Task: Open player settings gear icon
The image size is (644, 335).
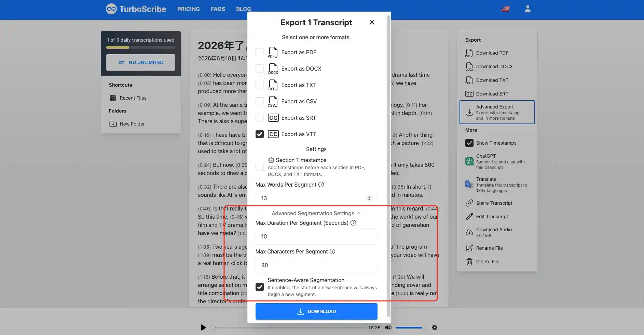Action: pyautogui.click(x=435, y=327)
